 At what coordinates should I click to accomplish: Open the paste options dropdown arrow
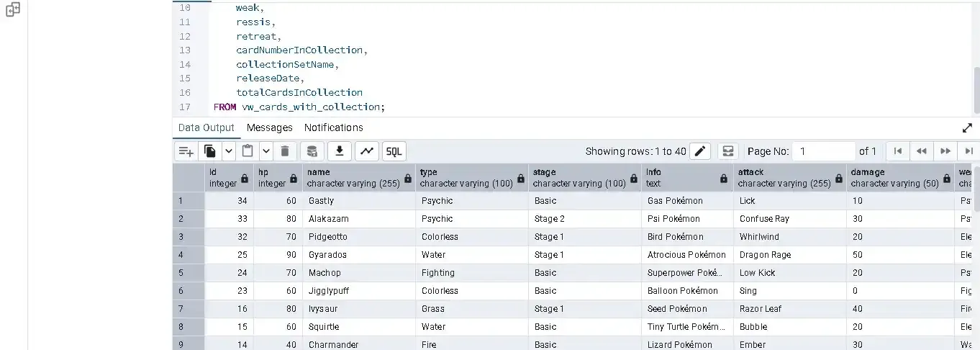(266, 151)
